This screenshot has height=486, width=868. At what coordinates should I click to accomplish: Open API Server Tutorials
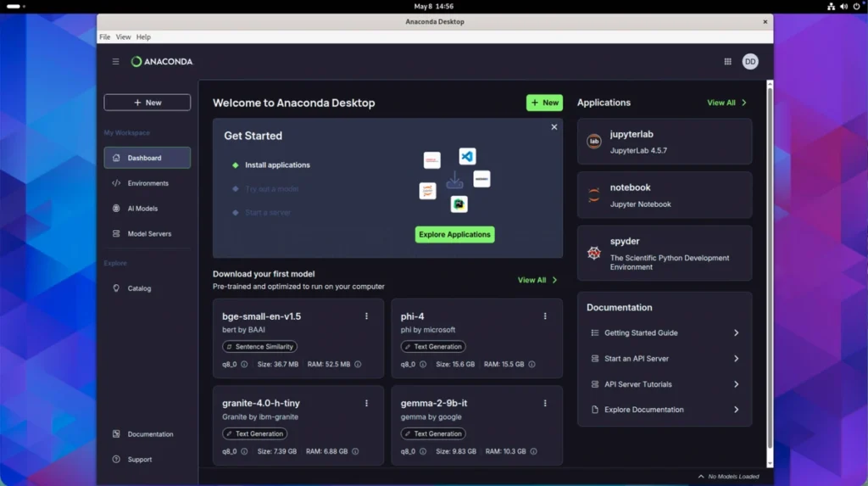click(665, 384)
